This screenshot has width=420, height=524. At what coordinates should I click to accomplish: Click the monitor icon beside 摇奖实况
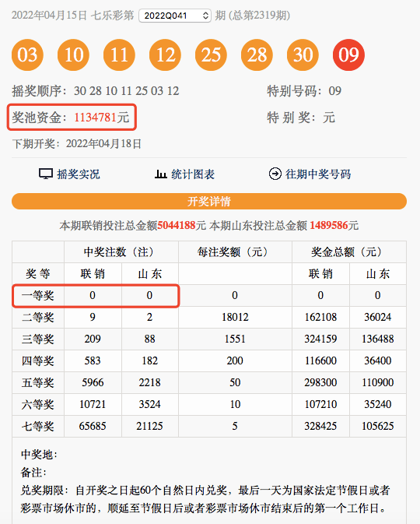click(x=46, y=174)
